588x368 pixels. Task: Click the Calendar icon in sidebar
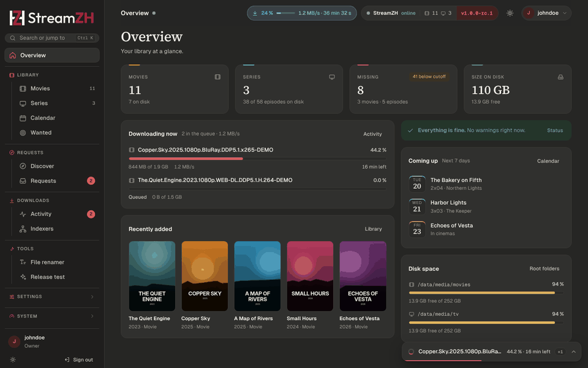[x=23, y=118]
